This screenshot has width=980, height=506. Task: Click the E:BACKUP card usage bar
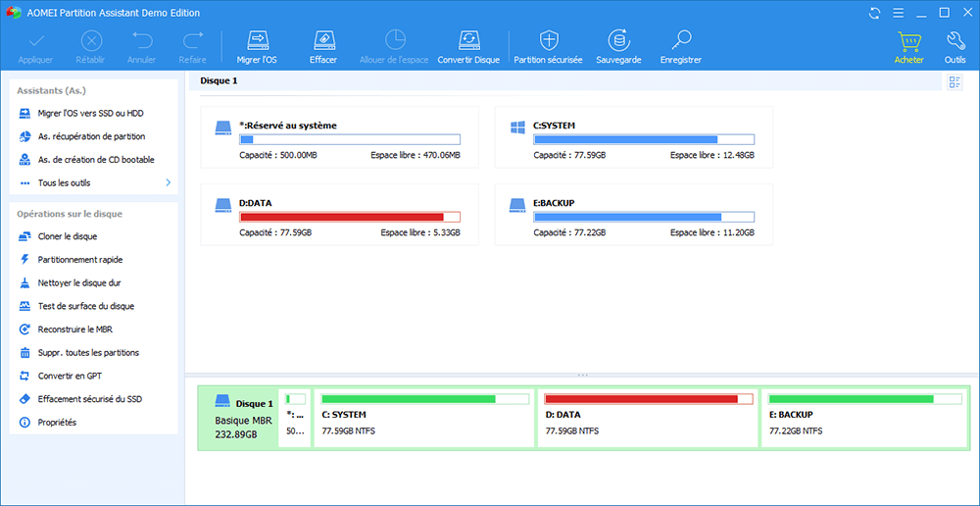pos(644,217)
